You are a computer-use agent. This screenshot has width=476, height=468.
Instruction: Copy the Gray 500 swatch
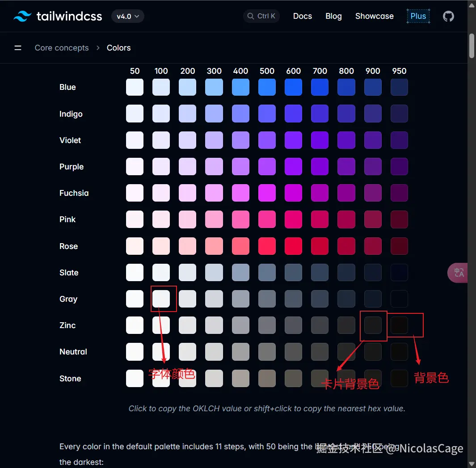(267, 299)
